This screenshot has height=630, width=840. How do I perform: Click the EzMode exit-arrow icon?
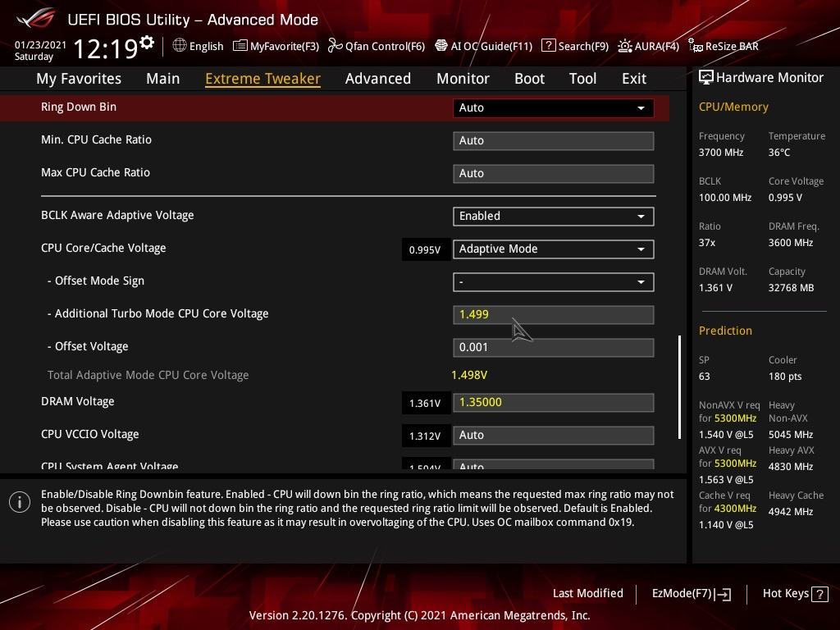click(724, 594)
